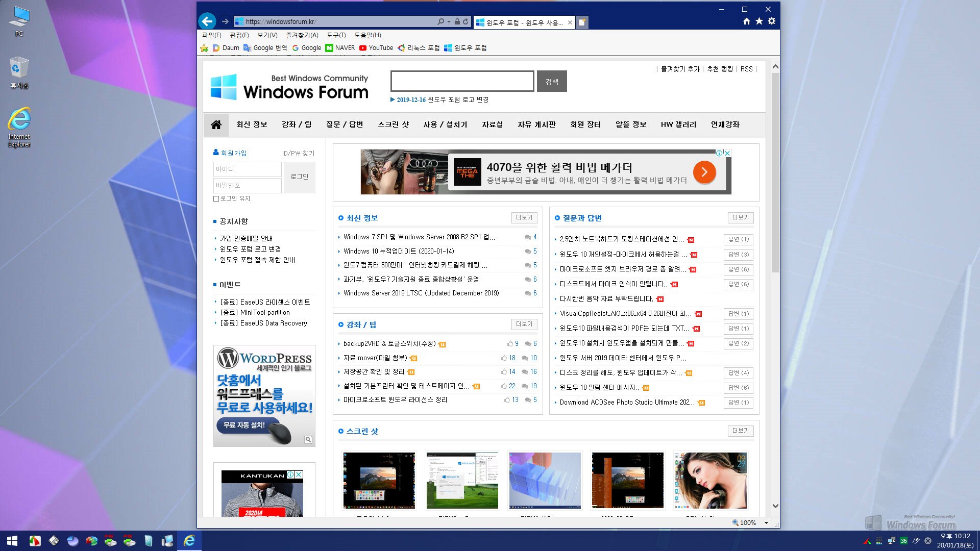Click the taskbar clock showing 오후 10:32

tap(955, 541)
